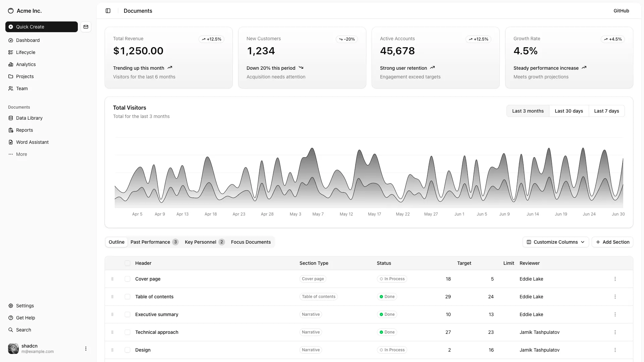Click the Search icon in the sidebar

click(10, 330)
